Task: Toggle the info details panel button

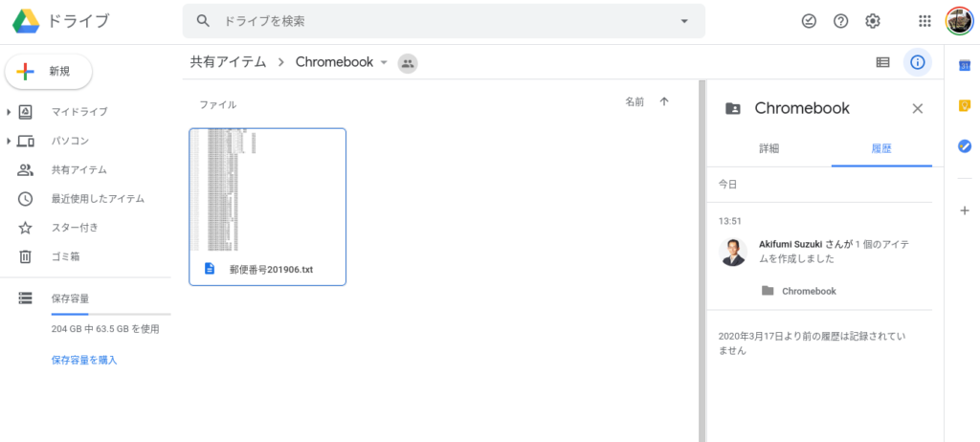Action: [917, 62]
